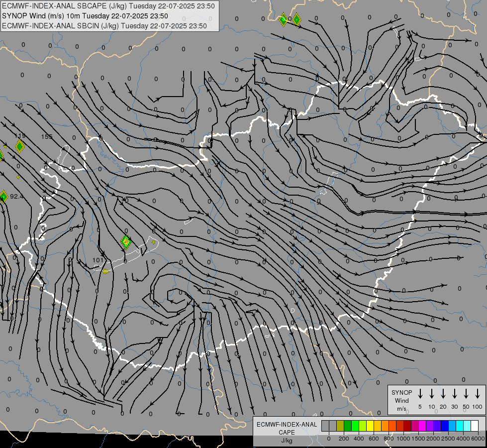Select the deep blue CAPE scale swatch

click(x=445, y=426)
